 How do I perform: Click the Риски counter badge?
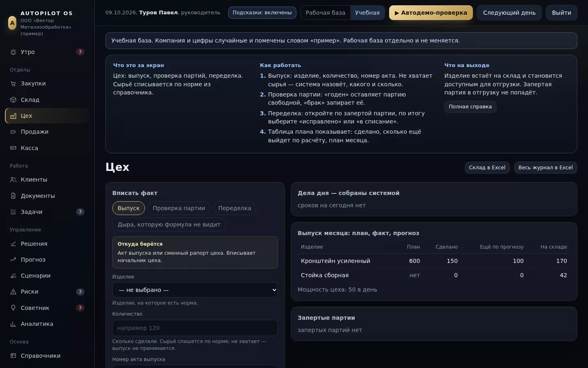tap(80, 292)
